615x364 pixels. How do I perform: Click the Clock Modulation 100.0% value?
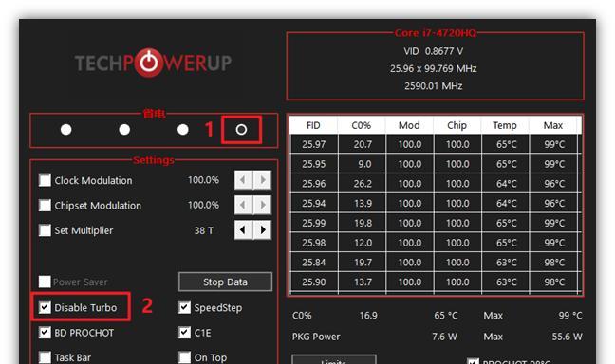203,180
